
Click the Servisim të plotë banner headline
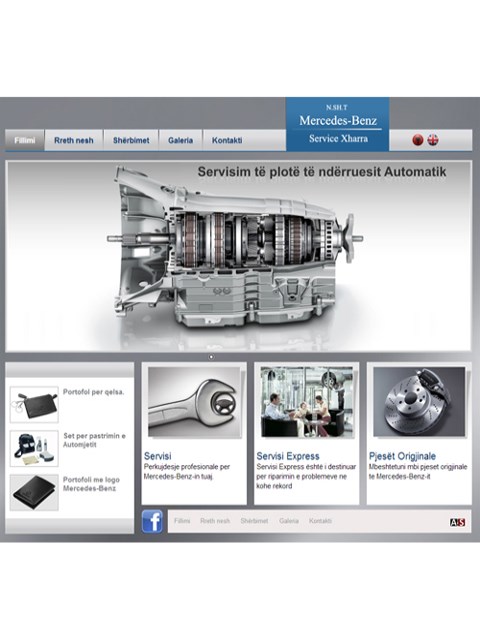[322, 172]
